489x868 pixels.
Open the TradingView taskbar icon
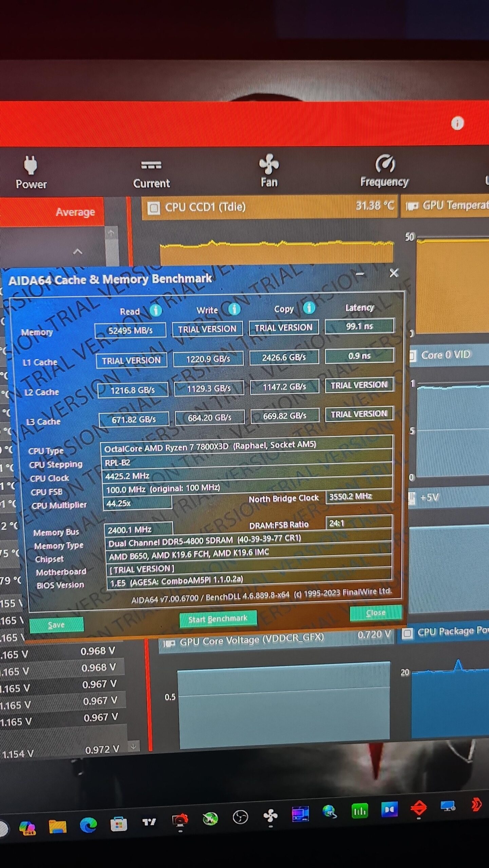(x=149, y=822)
